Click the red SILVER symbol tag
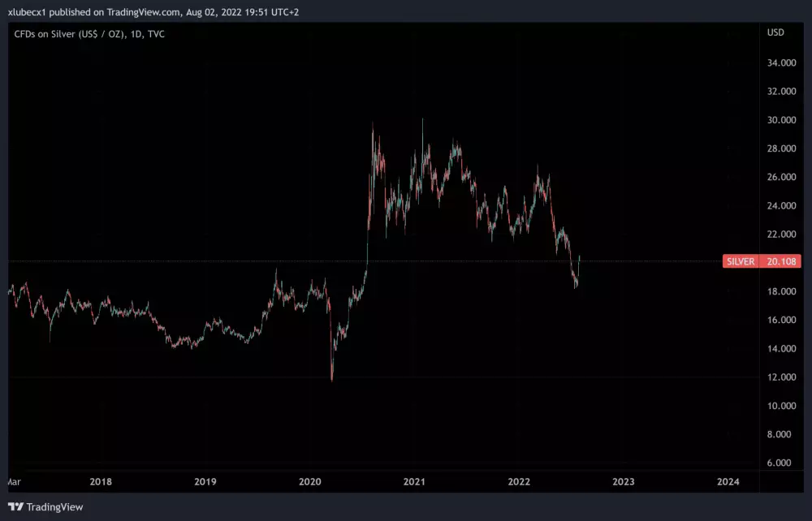The width and height of the screenshot is (812, 521). point(741,262)
